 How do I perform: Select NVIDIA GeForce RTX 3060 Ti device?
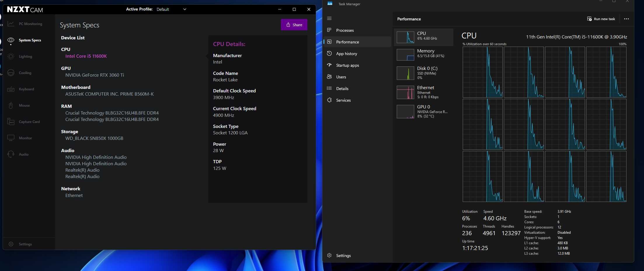click(95, 75)
